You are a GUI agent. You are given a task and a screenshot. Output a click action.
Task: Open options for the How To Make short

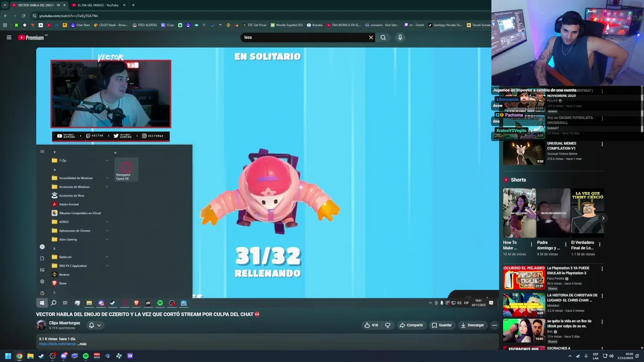coord(531,244)
